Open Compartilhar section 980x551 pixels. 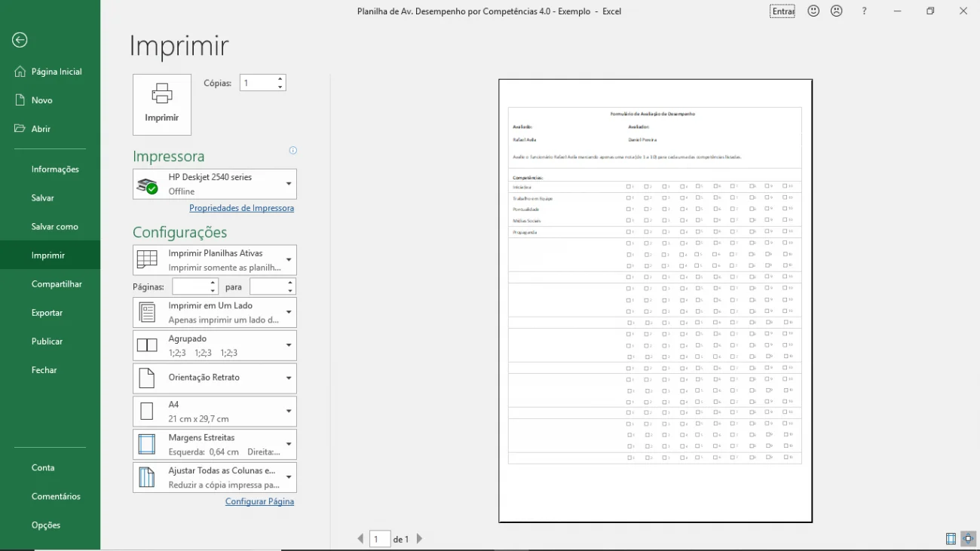50,284
